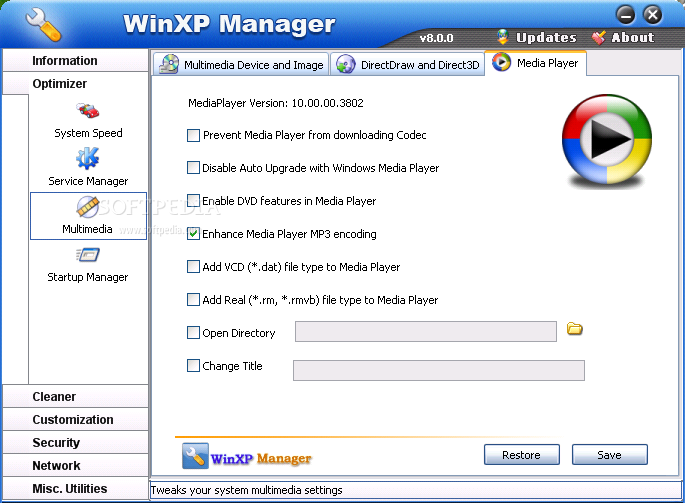Viewport: 685px width, 503px height.
Task: Click the v8.0.0 version label
Action: pyautogui.click(x=436, y=38)
